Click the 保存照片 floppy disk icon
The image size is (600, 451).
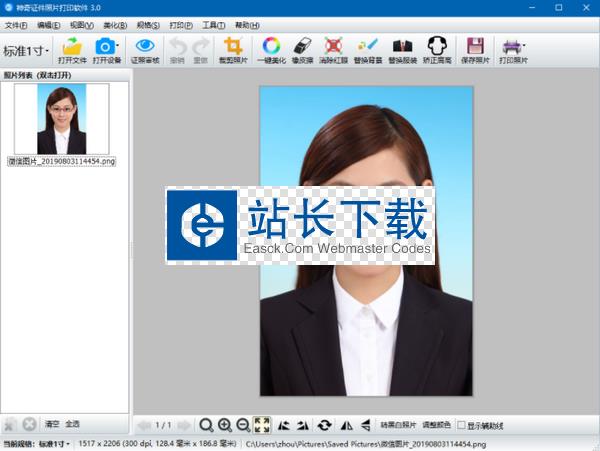pos(475,46)
